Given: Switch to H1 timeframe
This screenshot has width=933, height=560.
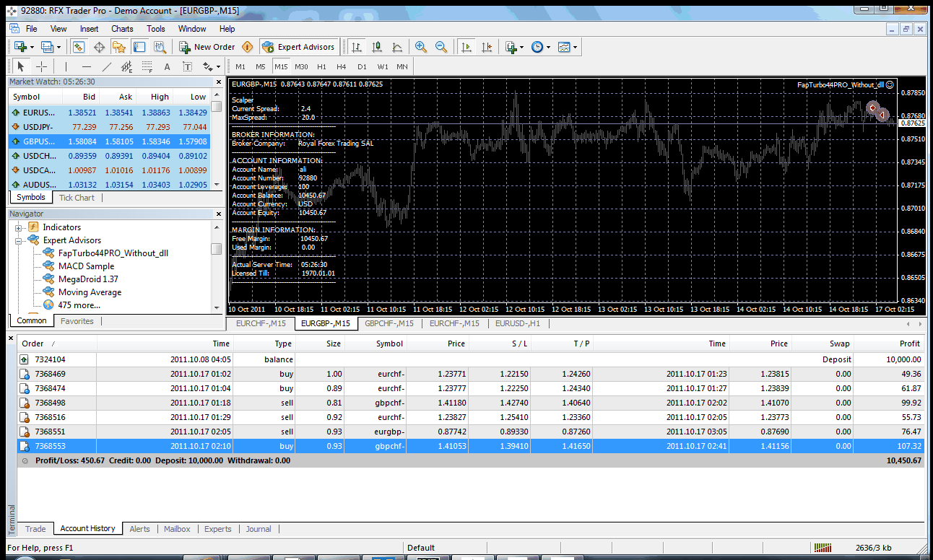Looking at the screenshot, I should pos(321,66).
